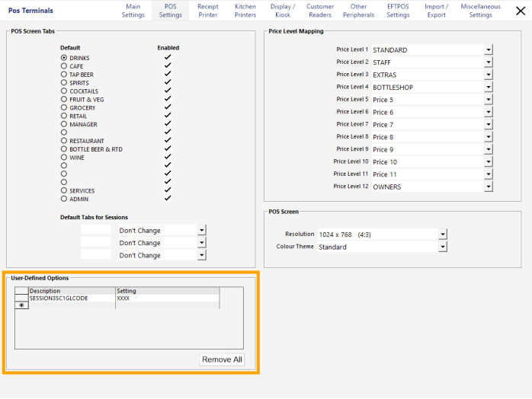
Task: Set TAP BEER as default tab
Action: click(64, 74)
